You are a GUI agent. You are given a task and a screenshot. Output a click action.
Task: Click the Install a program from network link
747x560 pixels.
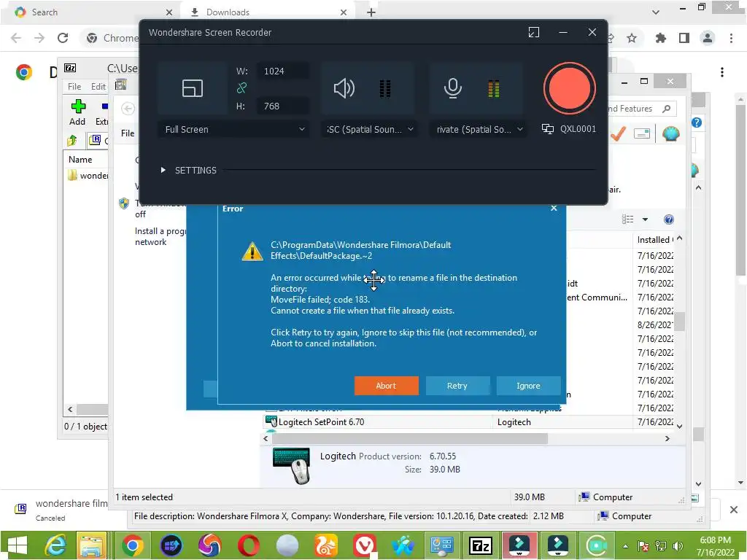point(160,237)
